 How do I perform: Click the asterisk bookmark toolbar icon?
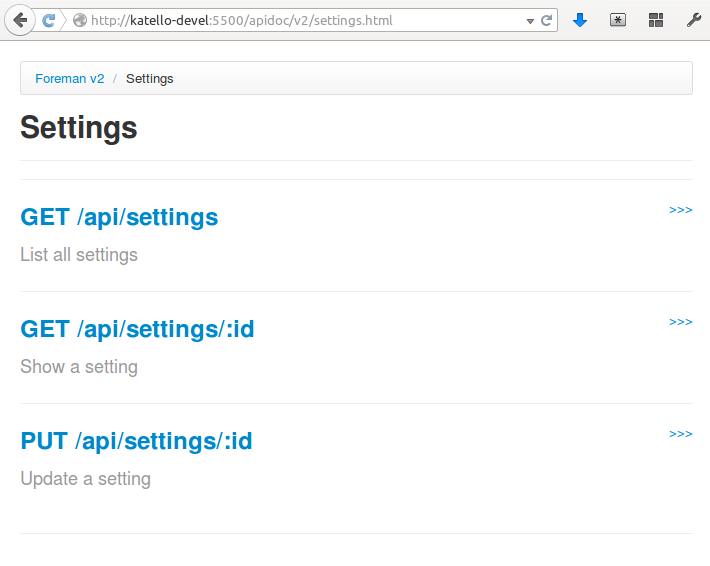pos(618,20)
